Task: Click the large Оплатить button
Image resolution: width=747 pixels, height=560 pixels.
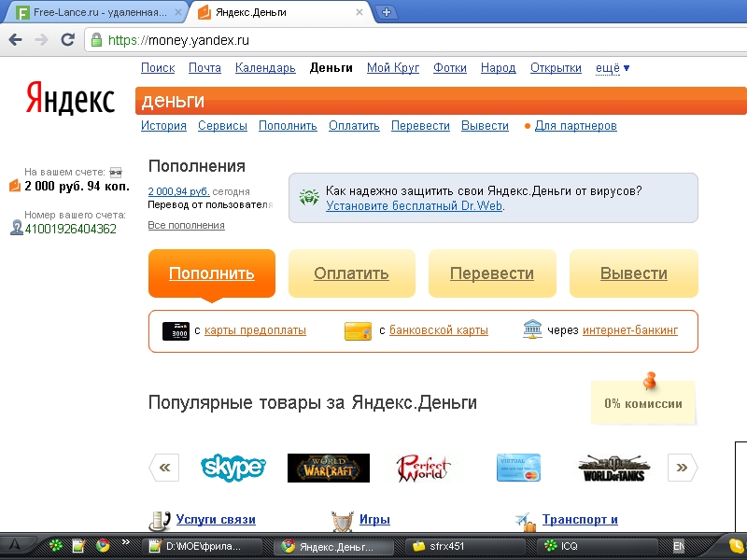Action: pyautogui.click(x=352, y=273)
